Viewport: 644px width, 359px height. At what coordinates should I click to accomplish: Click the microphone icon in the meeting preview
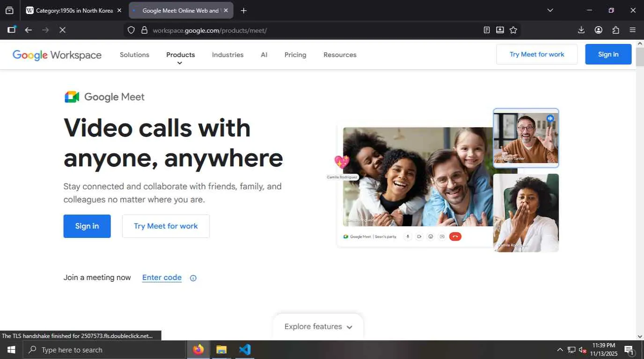click(408, 237)
